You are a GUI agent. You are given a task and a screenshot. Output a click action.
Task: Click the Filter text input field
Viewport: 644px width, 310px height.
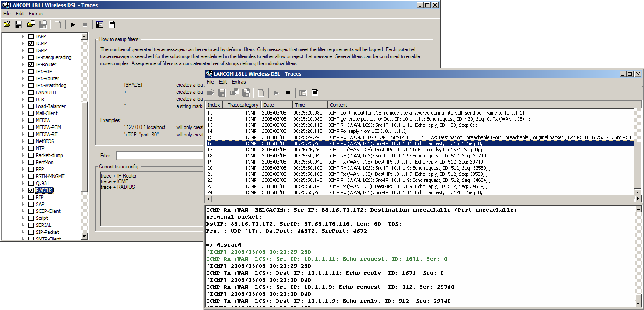pos(160,156)
